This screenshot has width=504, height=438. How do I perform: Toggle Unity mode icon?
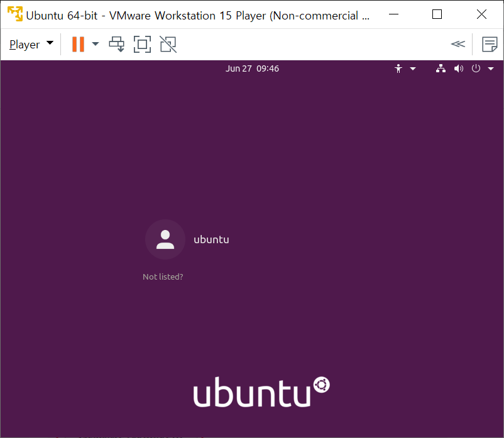[x=168, y=44]
